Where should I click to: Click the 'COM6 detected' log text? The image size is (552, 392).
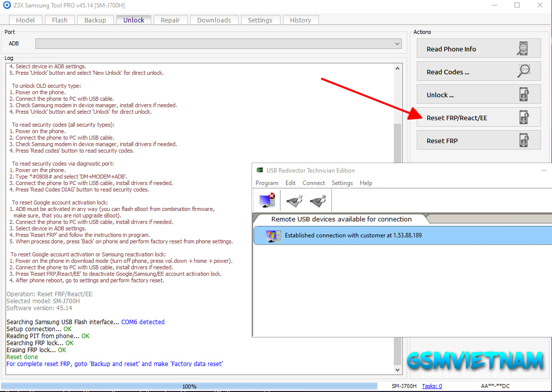(143, 322)
